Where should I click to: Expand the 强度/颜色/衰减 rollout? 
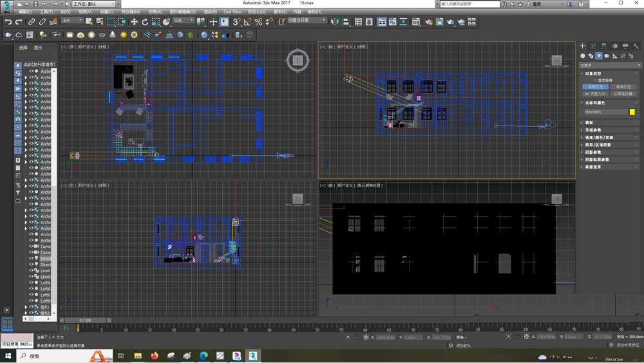[599, 137]
